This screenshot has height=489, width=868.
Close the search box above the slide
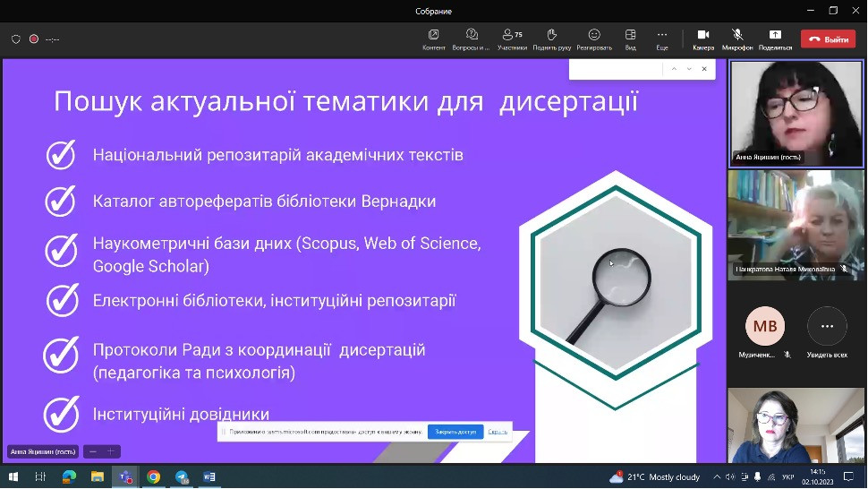[x=704, y=69]
